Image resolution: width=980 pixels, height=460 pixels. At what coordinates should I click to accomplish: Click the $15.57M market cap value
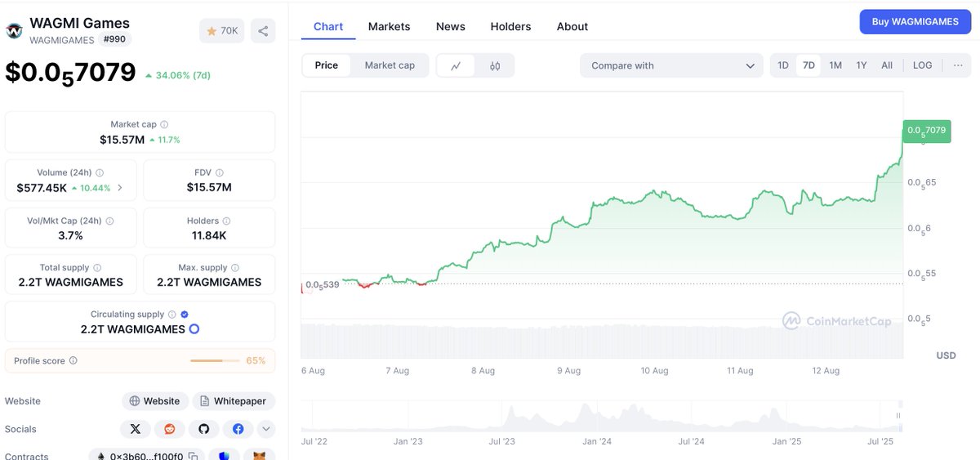(x=122, y=140)
